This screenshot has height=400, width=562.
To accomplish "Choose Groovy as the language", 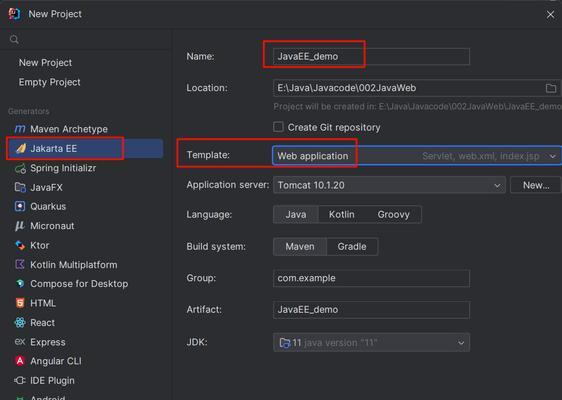I will (x=393, y=214).
